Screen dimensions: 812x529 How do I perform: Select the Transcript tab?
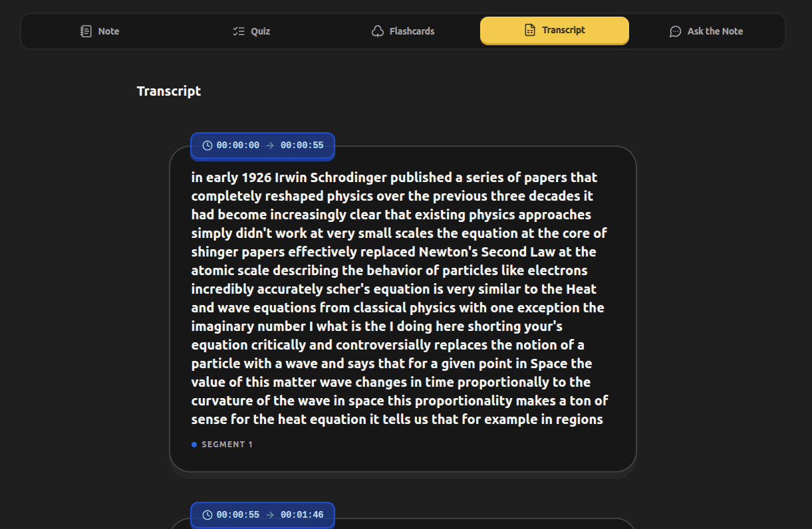(x=555, y=31)
